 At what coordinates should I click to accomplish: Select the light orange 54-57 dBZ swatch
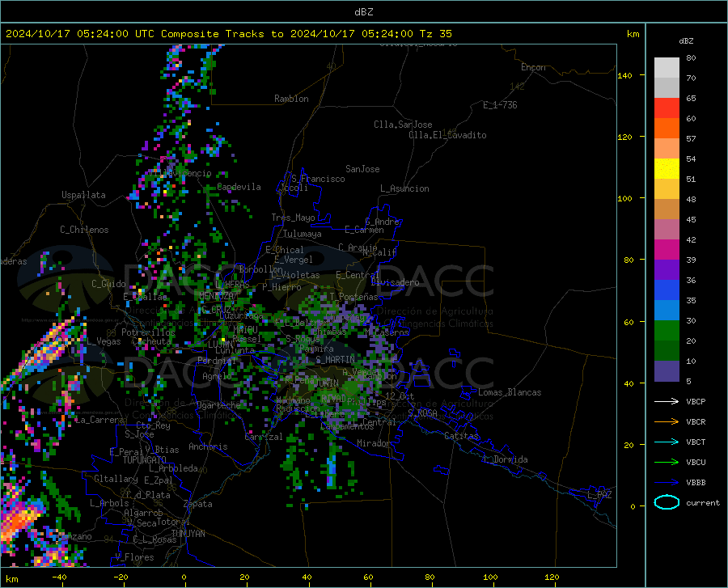[x=667, y=149]
